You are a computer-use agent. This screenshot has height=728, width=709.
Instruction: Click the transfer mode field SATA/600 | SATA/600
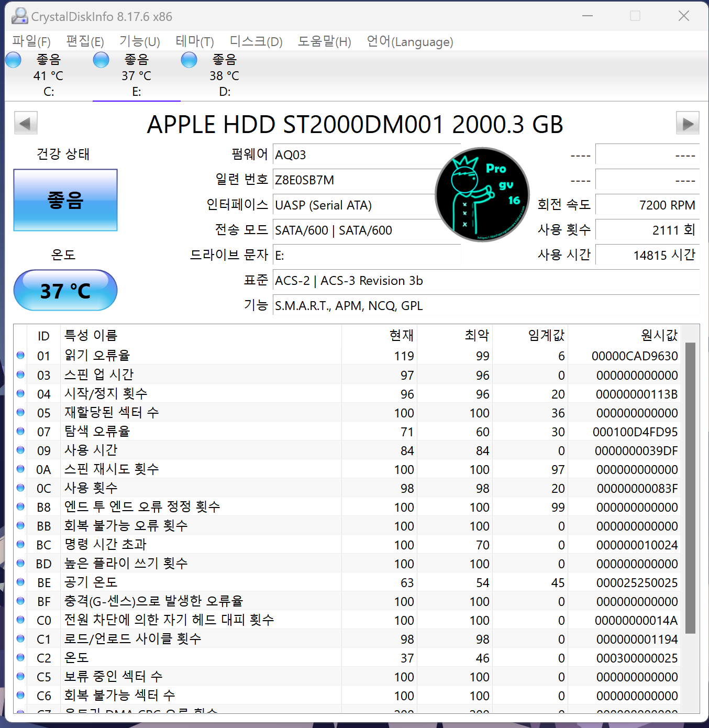click(x=367, y=230)
